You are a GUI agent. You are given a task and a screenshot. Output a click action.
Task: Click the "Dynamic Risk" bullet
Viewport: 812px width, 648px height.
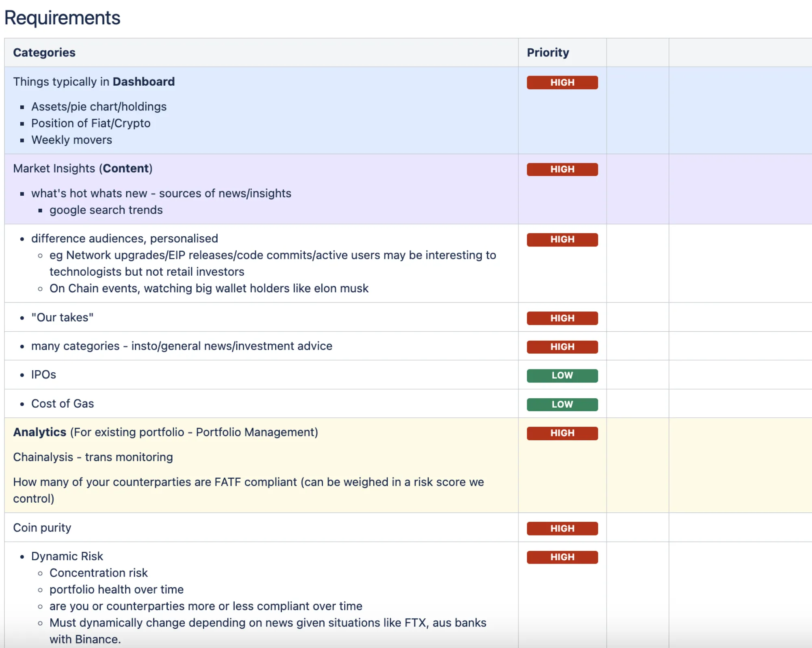[x=67, y=556]
